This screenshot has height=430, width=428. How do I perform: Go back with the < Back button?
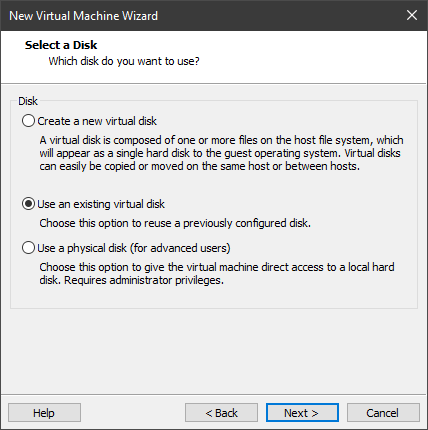pyautogui.click(x=221, y=413)
